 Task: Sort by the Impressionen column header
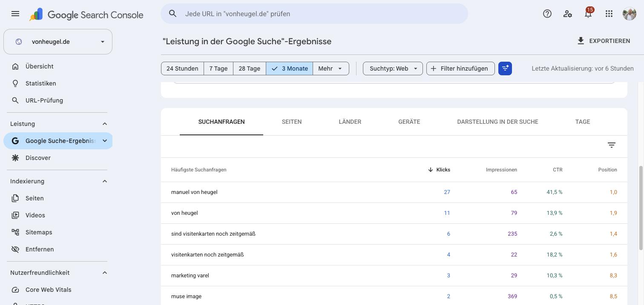click(x=501, y=170)
